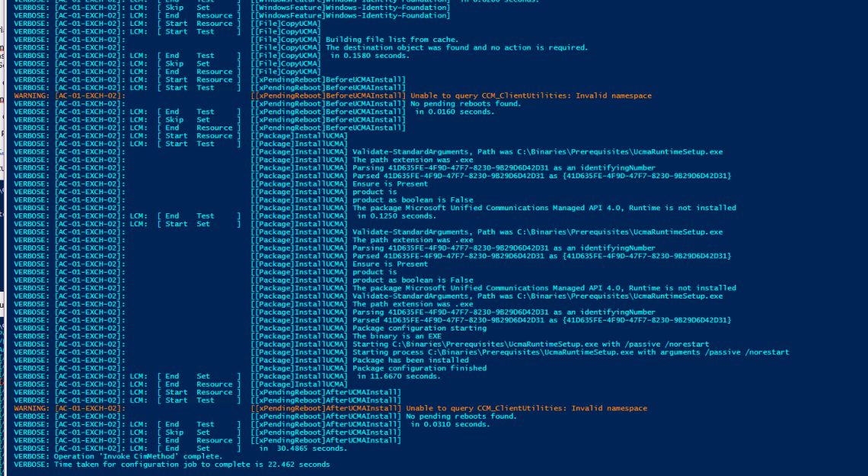
Task: Click 'No pending reboots found' on BeforeUCMAInstall line
Action: pos(465,104)
